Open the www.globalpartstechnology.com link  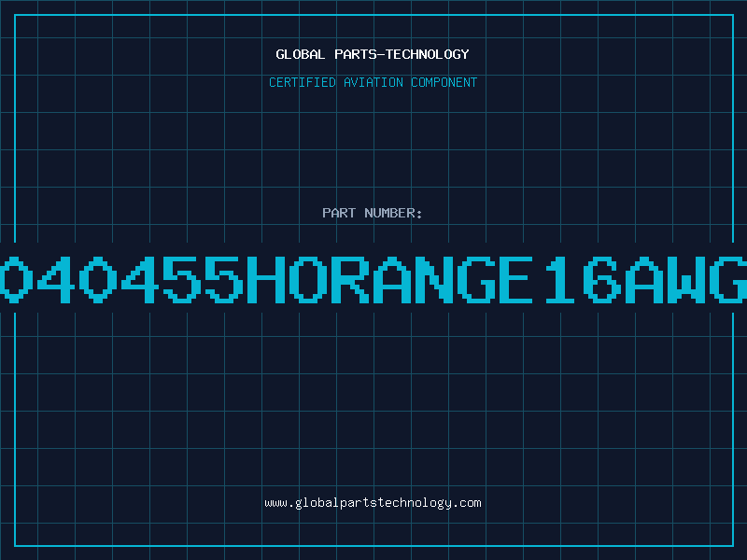[373, 503]
